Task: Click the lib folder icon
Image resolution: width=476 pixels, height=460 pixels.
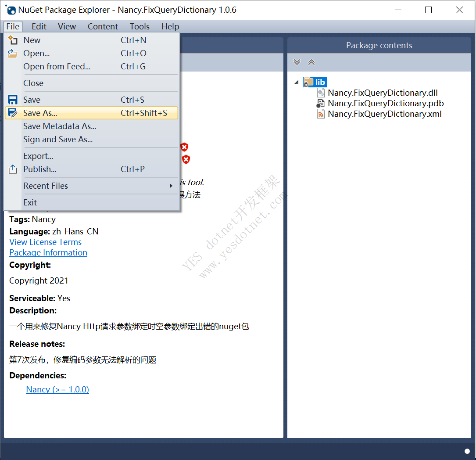Action: [x=308, y=82]
